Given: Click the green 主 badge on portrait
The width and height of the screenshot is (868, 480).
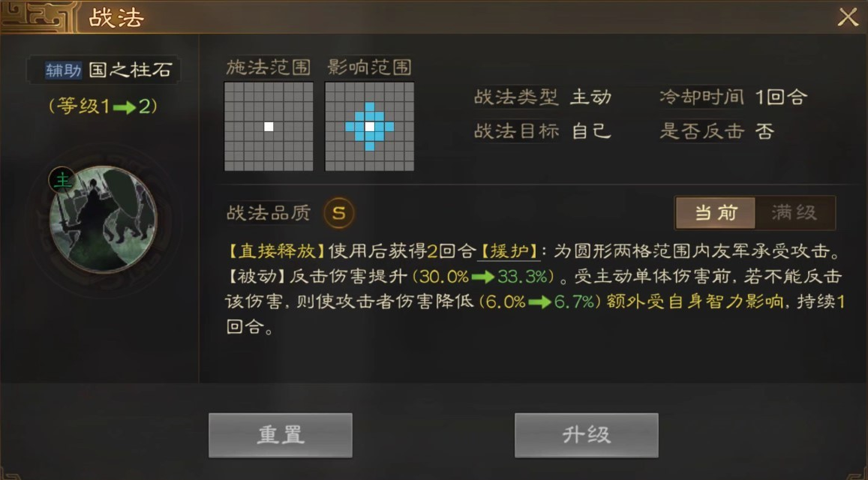Looking at the screenshot, I should pyautogui.click(x=62, y=181).
